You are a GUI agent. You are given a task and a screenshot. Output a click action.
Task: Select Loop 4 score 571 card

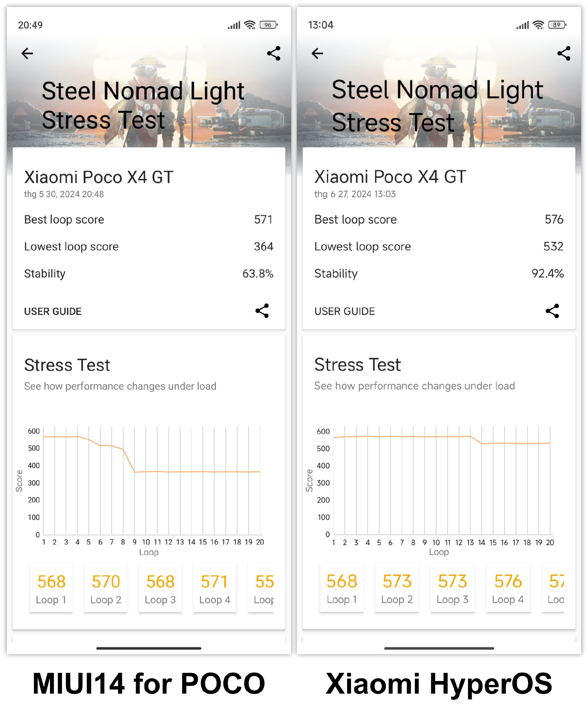coord(215,588)
